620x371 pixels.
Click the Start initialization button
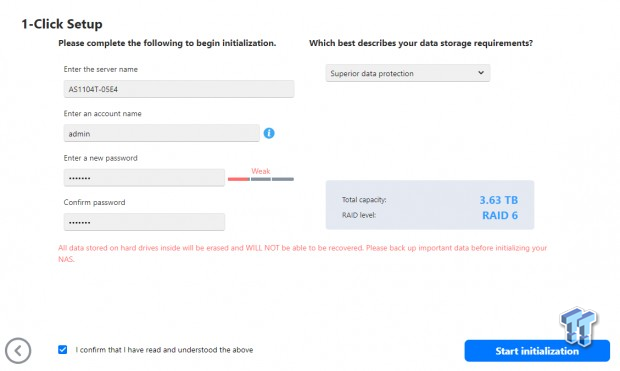[x=537, y=351]
